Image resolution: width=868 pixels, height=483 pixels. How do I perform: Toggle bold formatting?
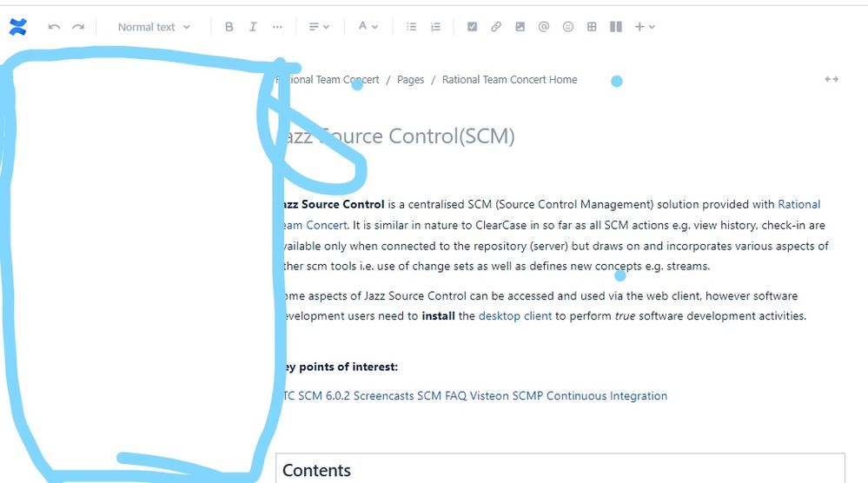[x=229, y=27]
